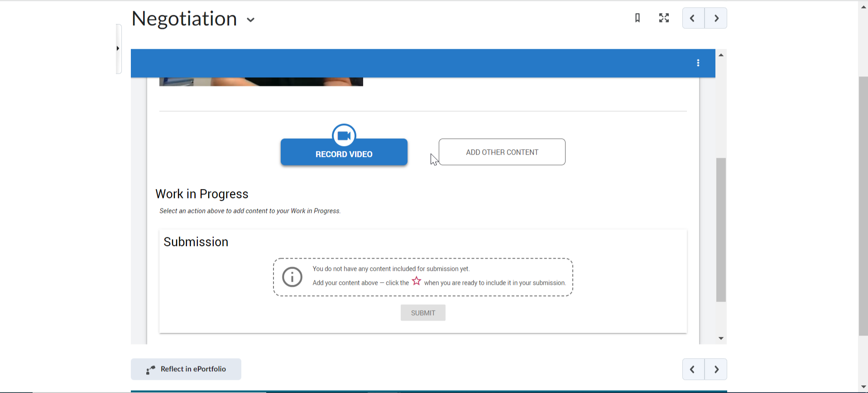The width and height of the screenshot is (868, 393).
Task: Click inner frame scroll down arrow
Action: 721,338
